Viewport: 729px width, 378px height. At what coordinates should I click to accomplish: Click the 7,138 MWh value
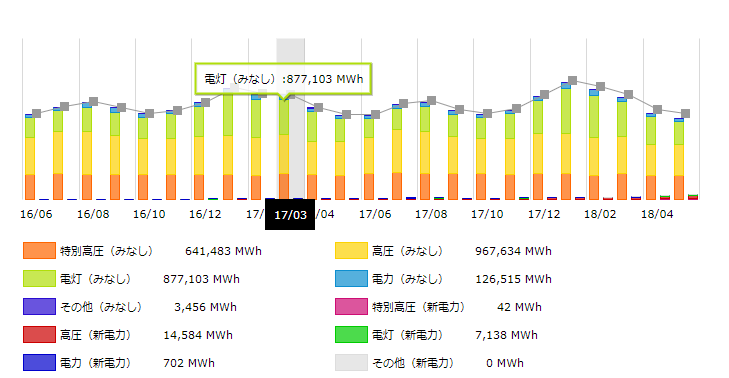click(506, 335)
